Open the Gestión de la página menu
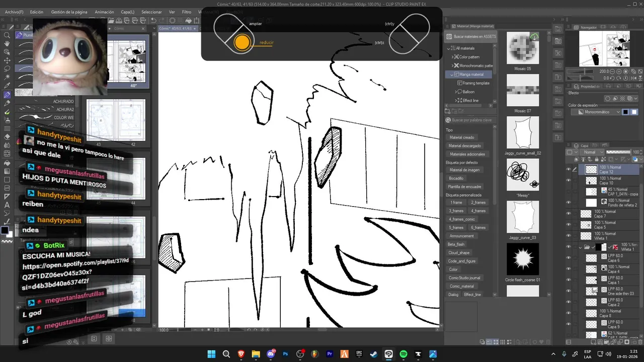This screenshot has height=362, width=644. (x=69, y=12)
